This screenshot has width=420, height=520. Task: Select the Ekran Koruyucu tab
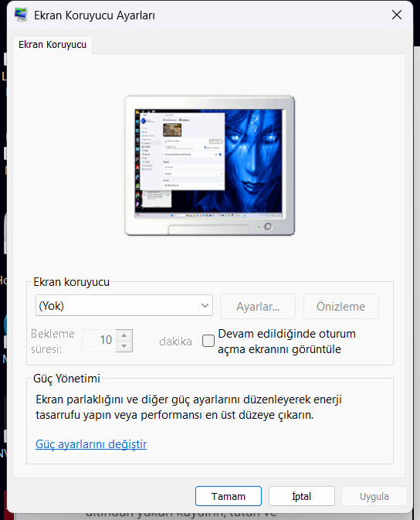click(52, 45)
